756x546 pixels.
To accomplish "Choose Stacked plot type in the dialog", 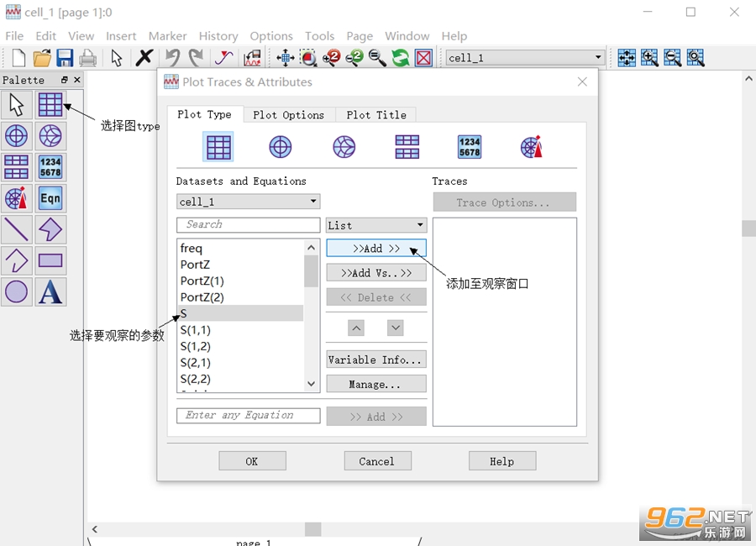I will coord(407,147).
